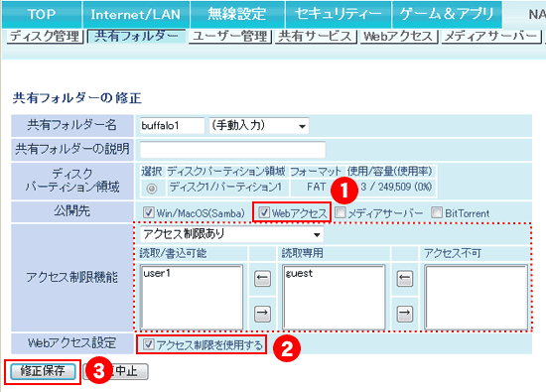This screenshot has height=392, width=546.
Task: Click the FAT format cell
Action: pyautogui.click(x=317, y=188)
